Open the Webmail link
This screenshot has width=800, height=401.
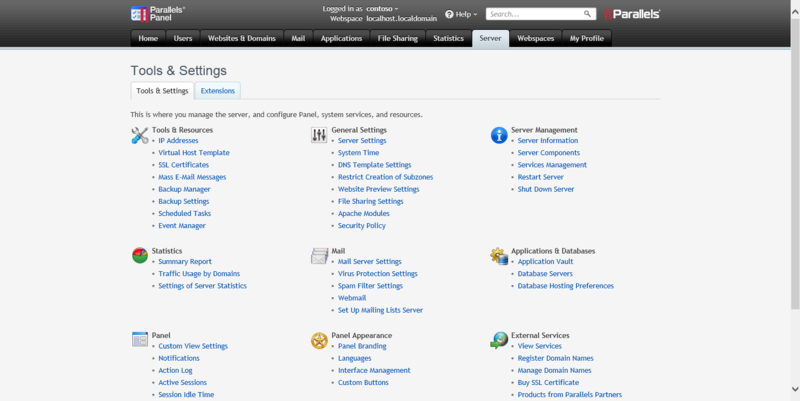(352, 298)
